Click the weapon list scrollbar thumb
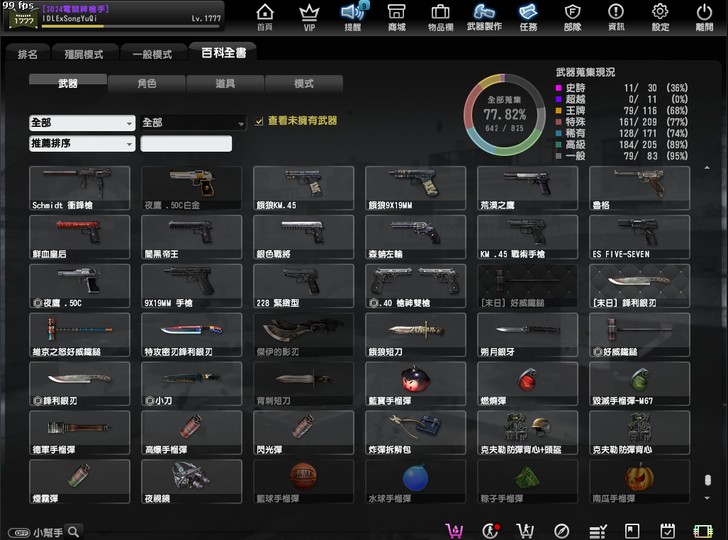The height and width of the screenshot is (540, 728). [707, 480]
